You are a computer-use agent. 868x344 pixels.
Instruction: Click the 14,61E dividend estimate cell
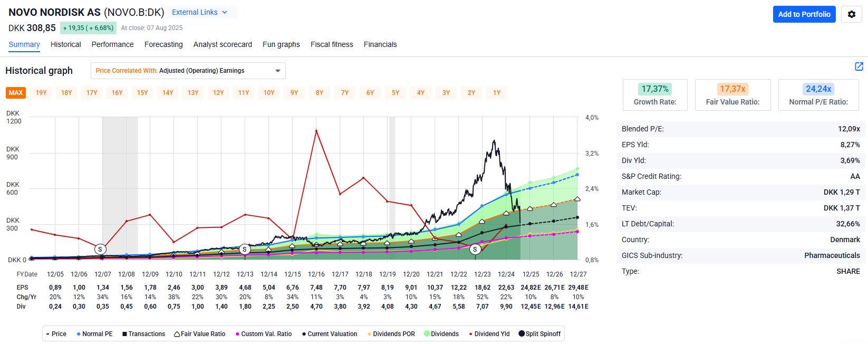[x=578, y=307]
